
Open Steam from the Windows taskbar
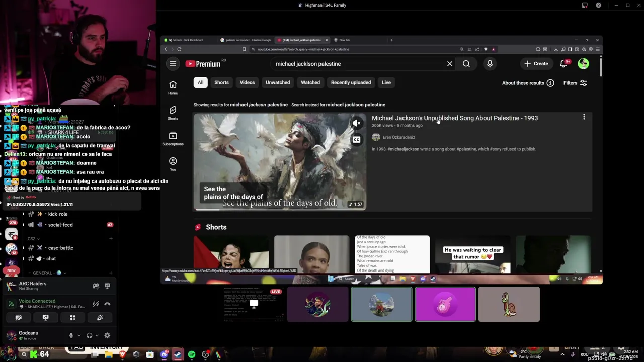178,355
